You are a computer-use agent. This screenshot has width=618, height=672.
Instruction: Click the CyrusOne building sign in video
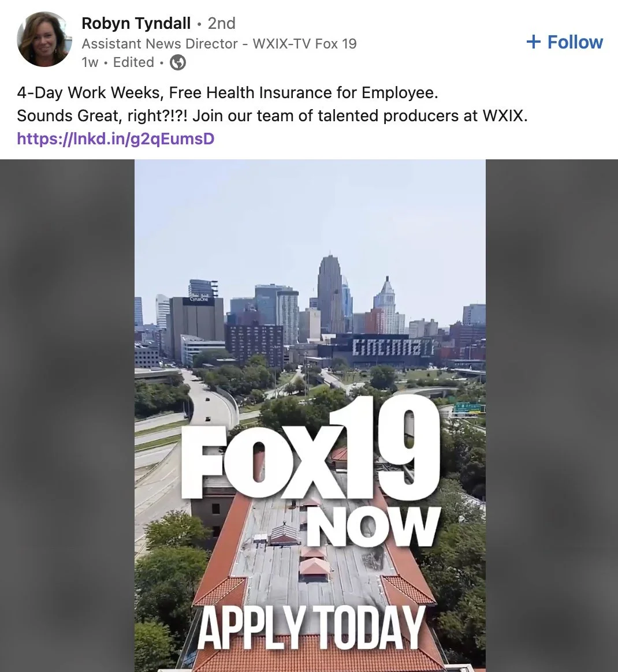(x=196, y=300)
